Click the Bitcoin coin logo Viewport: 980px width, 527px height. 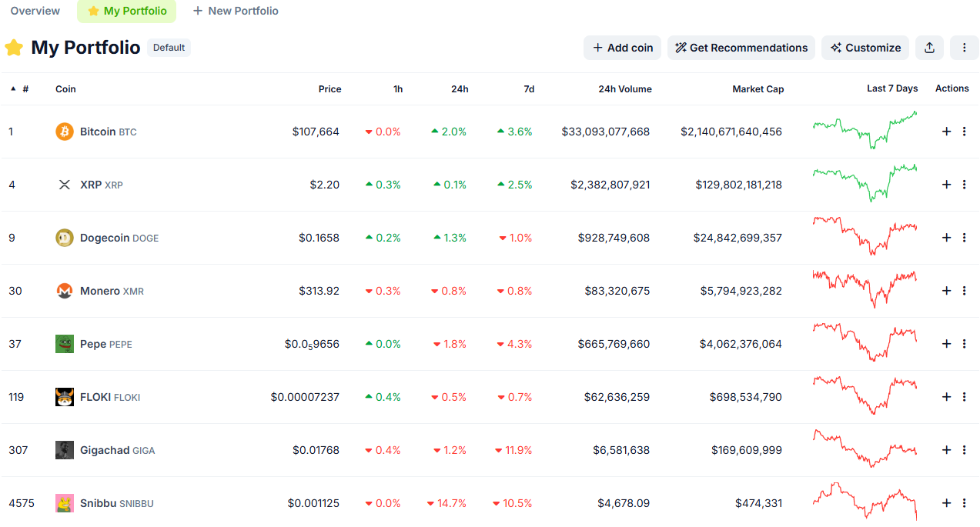point(65,132)
